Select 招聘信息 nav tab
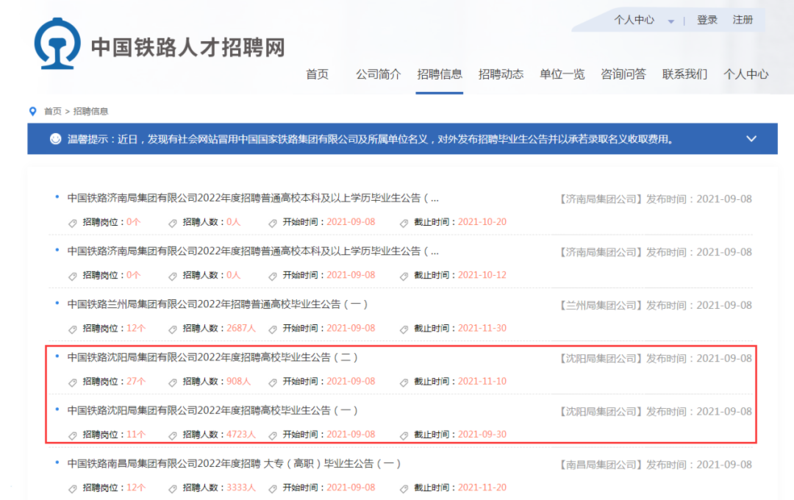Image resolution: width=794 pixels, height=500 pixels. [x=440, y=74]
